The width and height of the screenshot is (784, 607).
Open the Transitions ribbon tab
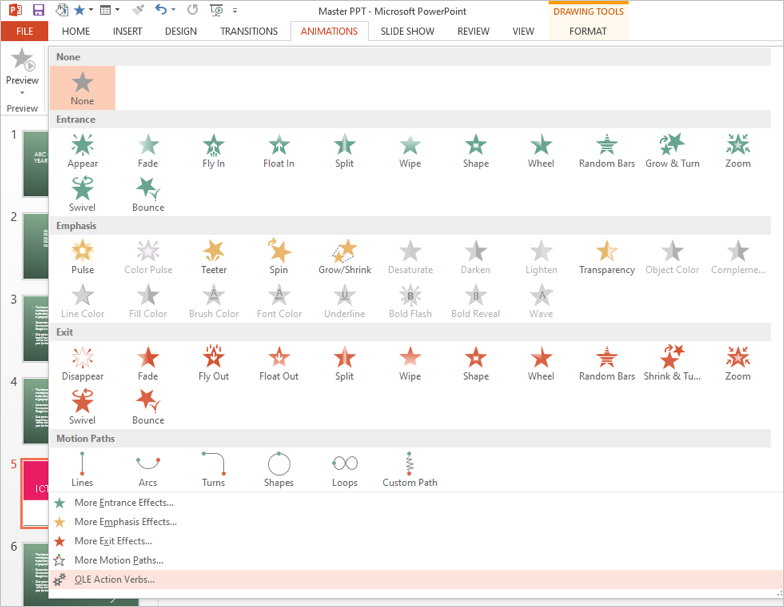coord(249,31)
